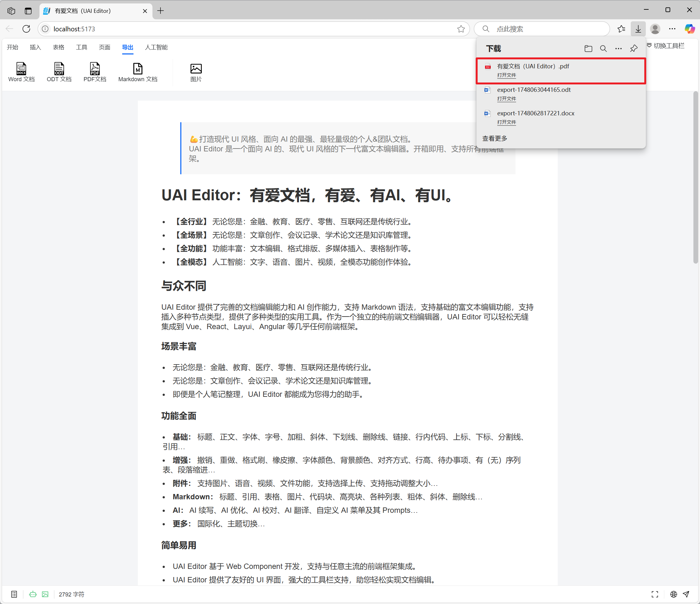Open the downloaded 有爱文档 PDF file link
The image size is (700, 604).
pos(506,75)
